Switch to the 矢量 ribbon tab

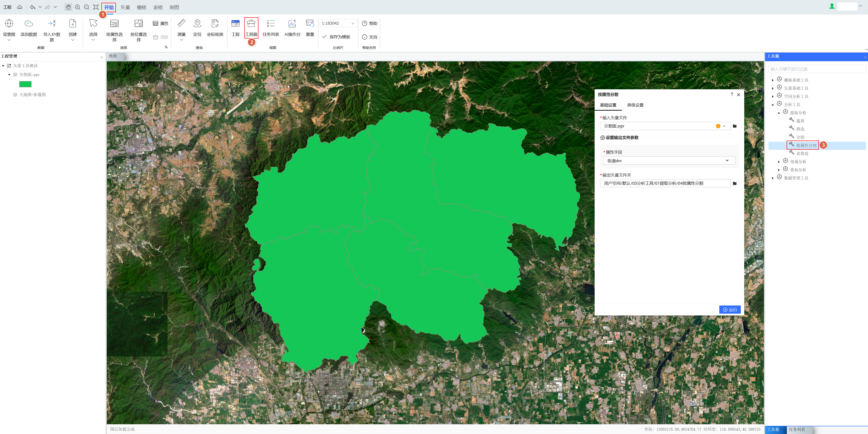[125, 7]
